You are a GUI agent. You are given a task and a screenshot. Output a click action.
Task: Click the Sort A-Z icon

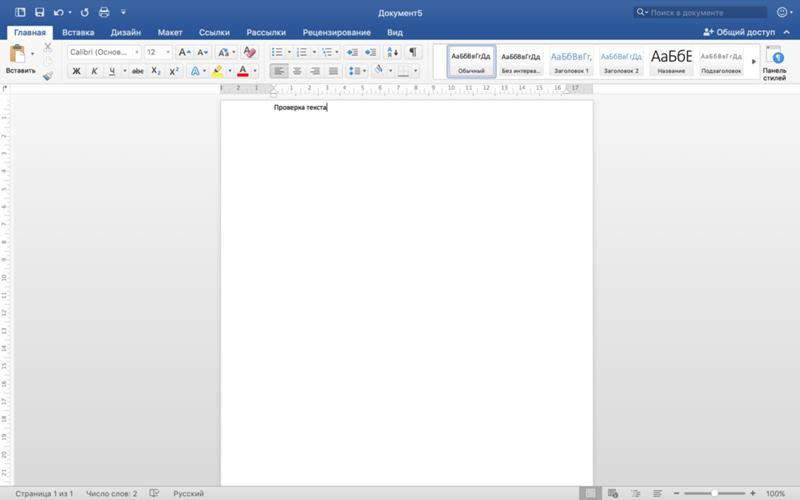(x=392, y=52)
